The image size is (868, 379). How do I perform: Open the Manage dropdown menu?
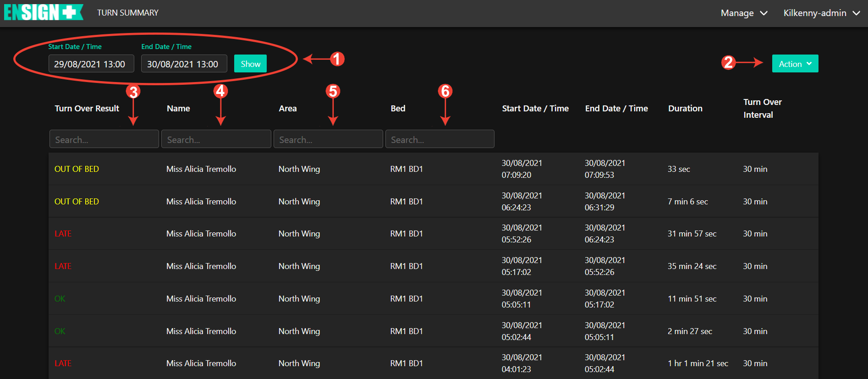(x=743, y=13)
